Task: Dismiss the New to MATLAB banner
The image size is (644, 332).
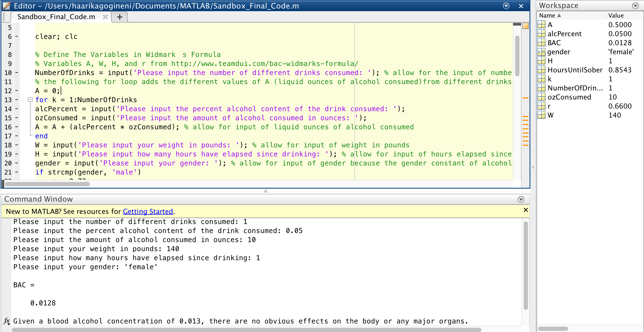Action: pos(526,210)
